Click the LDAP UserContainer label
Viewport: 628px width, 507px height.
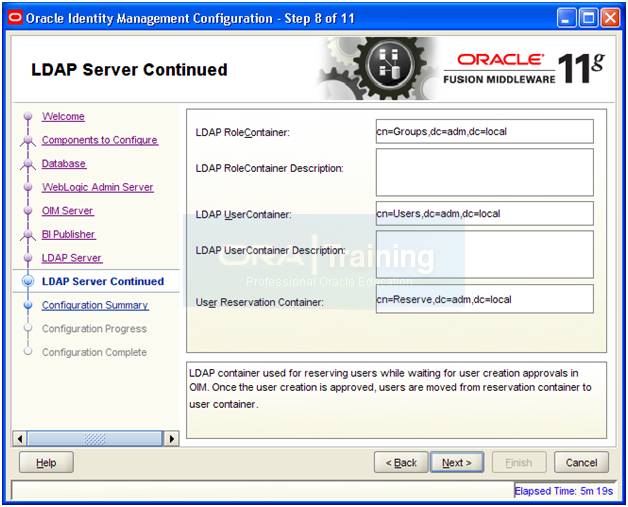point(244,215)
